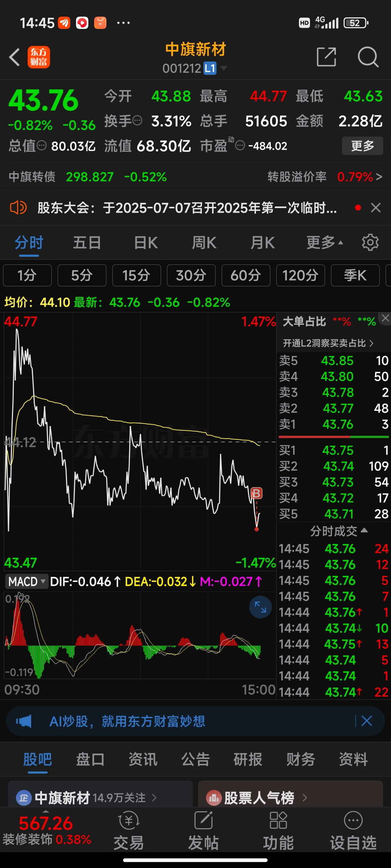Open 中旗转债 298.827 quote

click(x=88, y=177)
